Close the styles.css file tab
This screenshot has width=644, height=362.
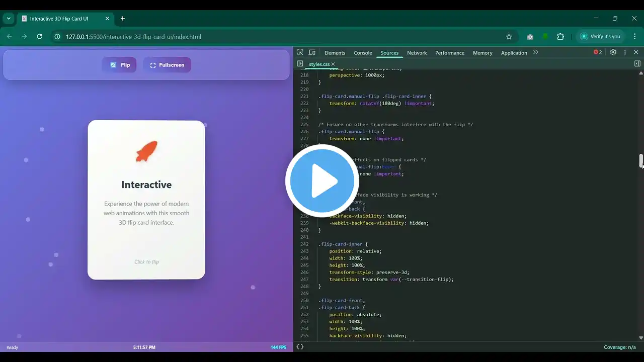pyautogui.click(x=333, y=64)
